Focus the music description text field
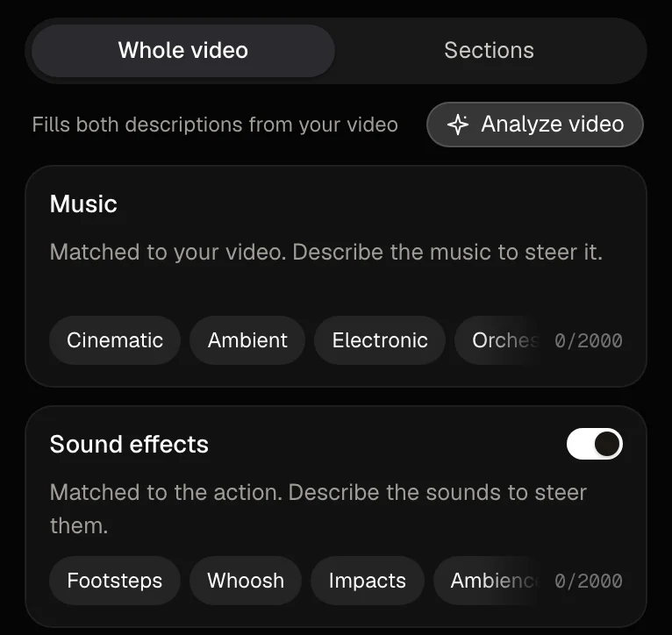Image resolution: width=672 pixels, height=635 pixels. 336,270
